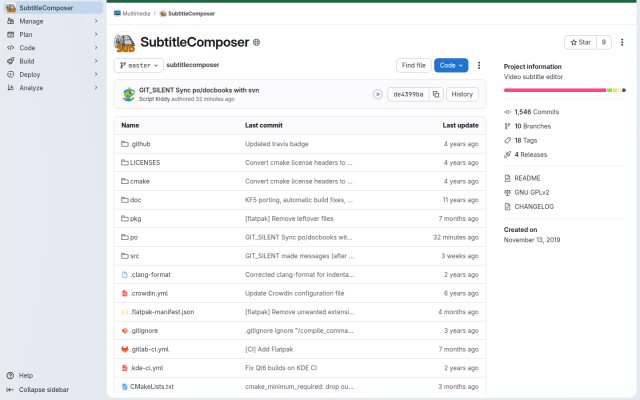Click the KF5 porting commit message
The height and width of the screenshot is (400, 640).
point(299,200)
